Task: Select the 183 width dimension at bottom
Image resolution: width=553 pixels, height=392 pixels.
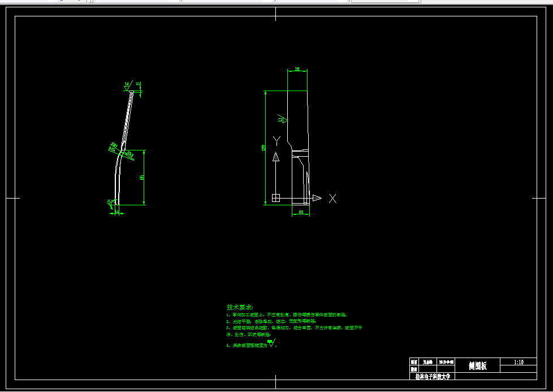Action: click(301, 213)
